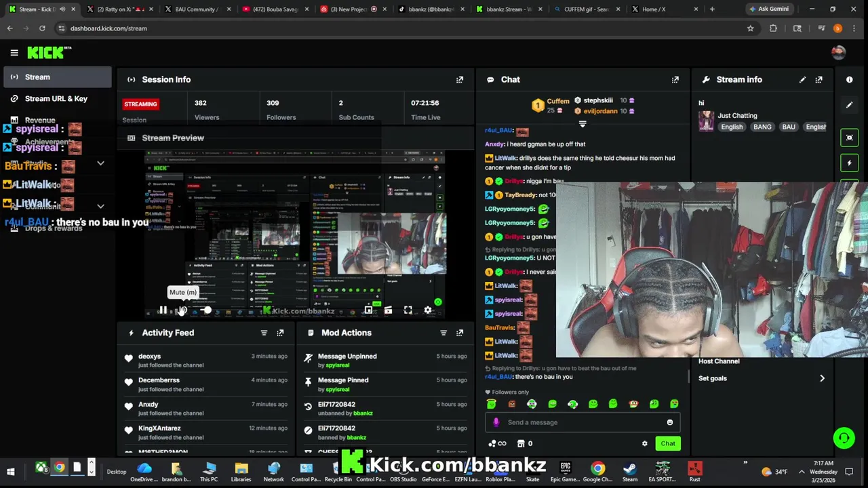The width and height of the screenshot is (868, 488).
Task: Open a new browser tab
Action: (712, 9)
